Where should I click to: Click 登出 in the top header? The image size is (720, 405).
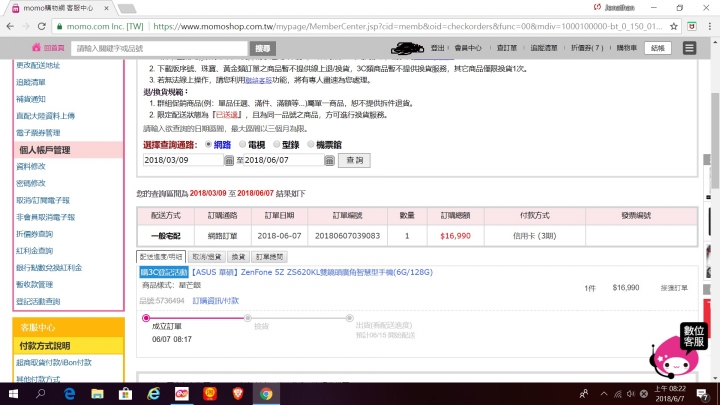(x=437, y=48)
